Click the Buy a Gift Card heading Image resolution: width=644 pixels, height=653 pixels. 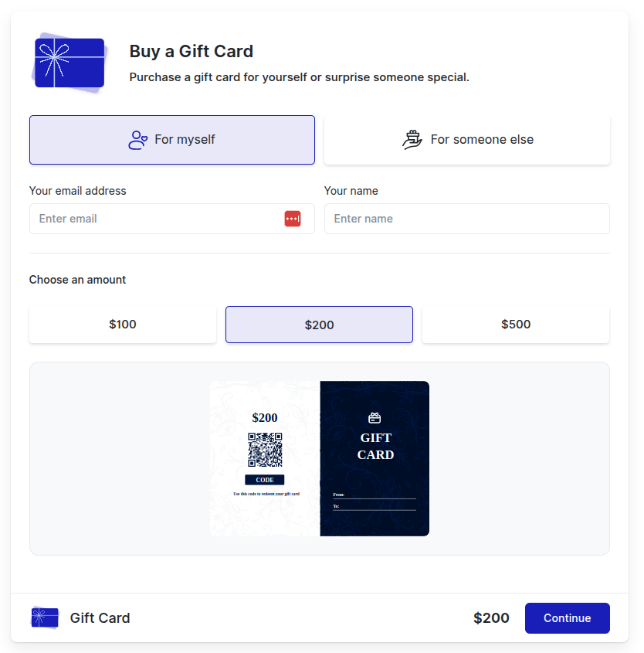192,52
